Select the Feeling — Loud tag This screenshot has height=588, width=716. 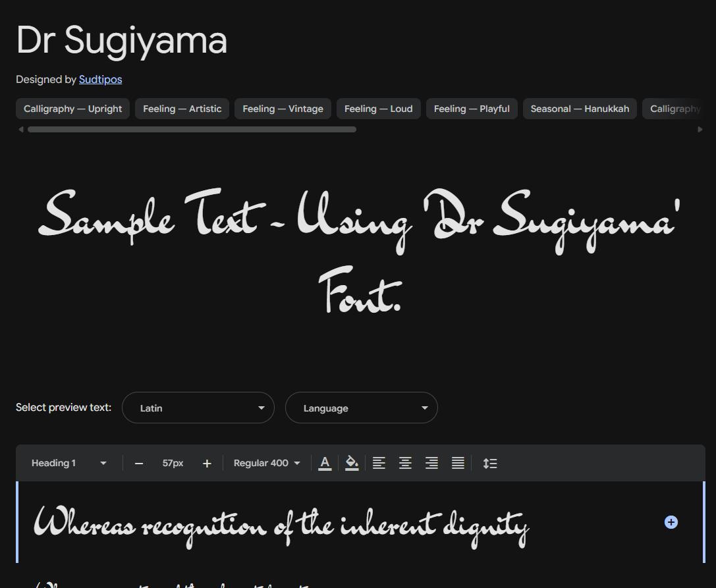click(379, 109)
